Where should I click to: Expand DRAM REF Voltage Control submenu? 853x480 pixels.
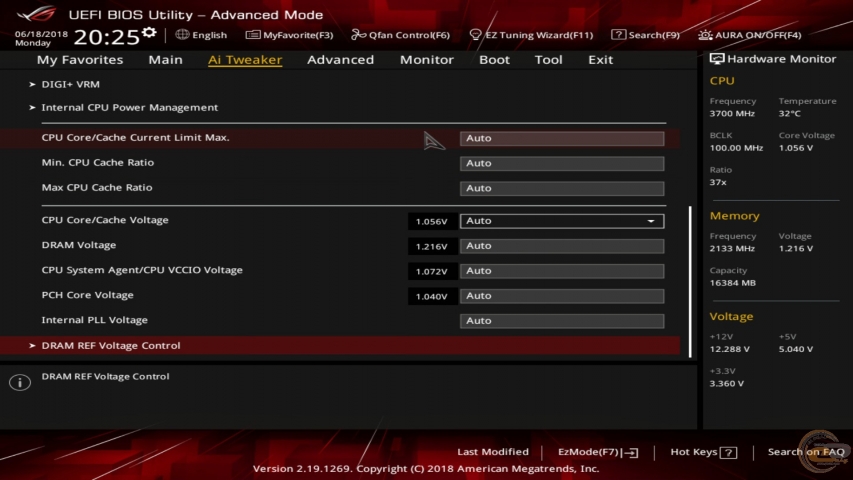click(x=340, y=346)
